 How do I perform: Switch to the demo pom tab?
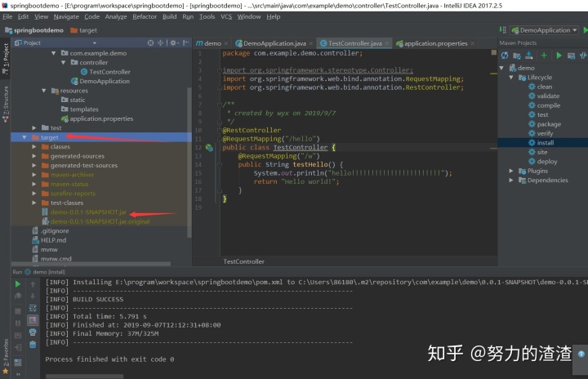(212, 43)
